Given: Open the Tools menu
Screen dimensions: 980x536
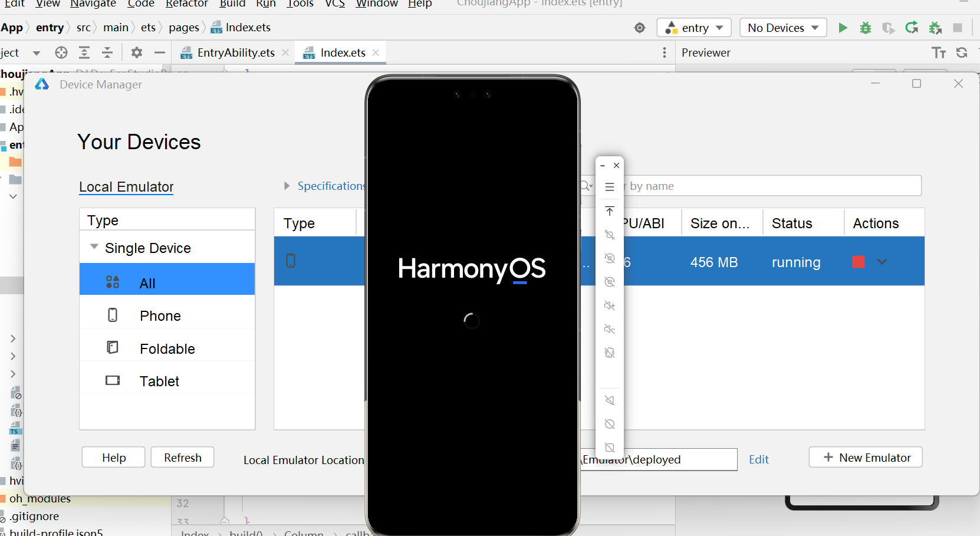Looking at the screenshot, I should coord(300,4).
